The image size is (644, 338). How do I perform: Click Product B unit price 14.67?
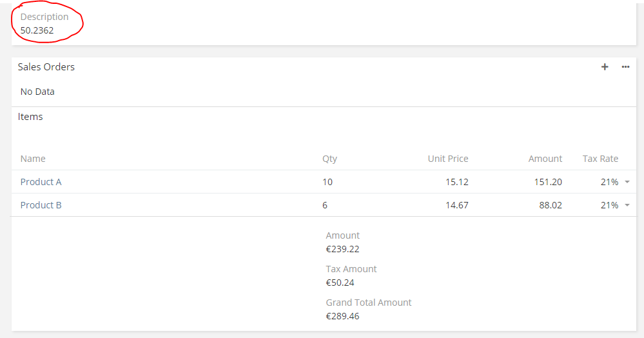[x=456, y=205]
